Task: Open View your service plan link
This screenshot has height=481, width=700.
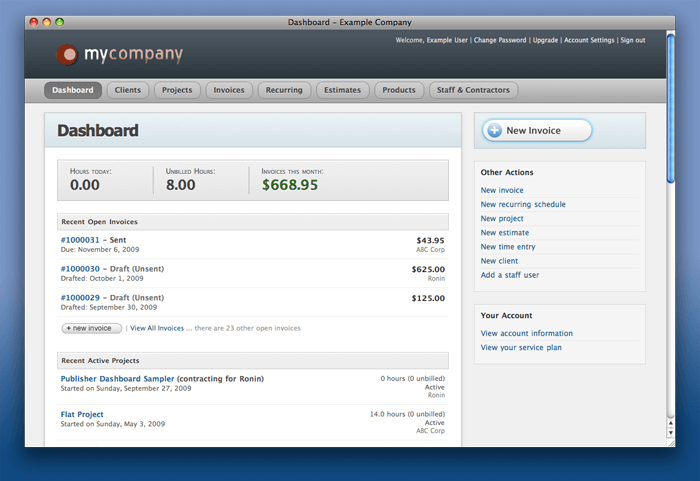Action: point(521,347)
